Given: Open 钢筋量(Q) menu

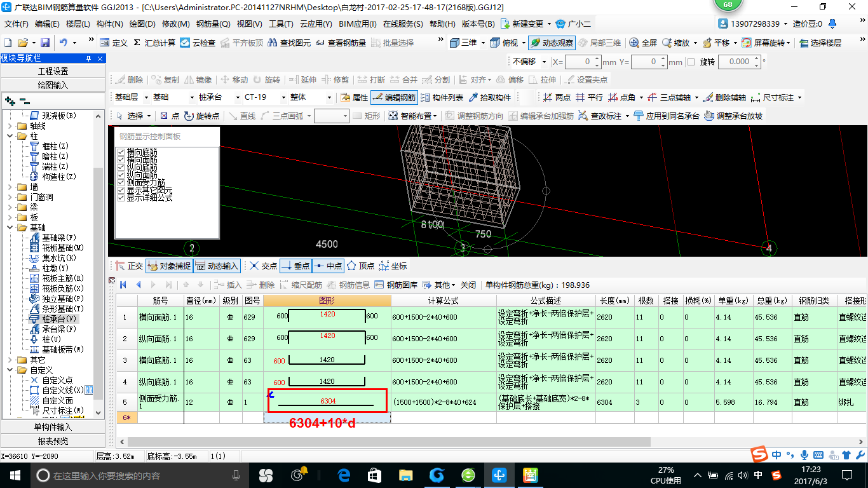Looking at the screenshot, I should (x=213, y=24).
